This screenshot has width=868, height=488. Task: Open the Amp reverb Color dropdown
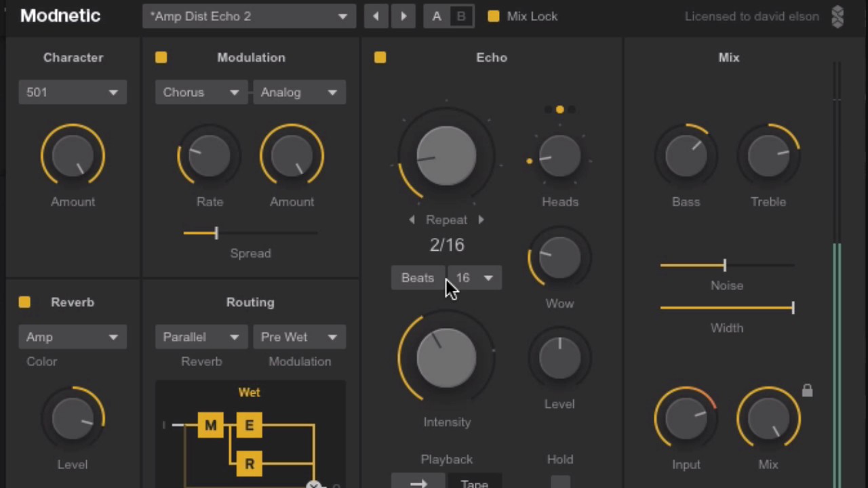pyautogui.click(x=73, y=337)
